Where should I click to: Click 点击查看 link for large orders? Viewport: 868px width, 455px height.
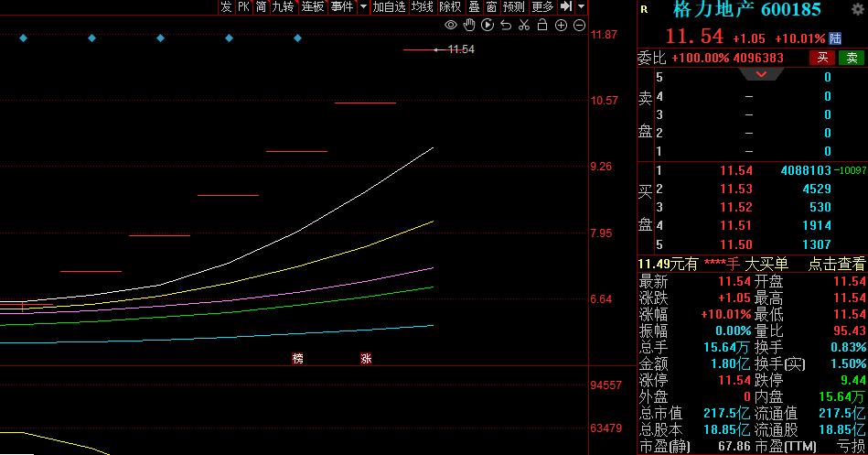coord(836,264)
